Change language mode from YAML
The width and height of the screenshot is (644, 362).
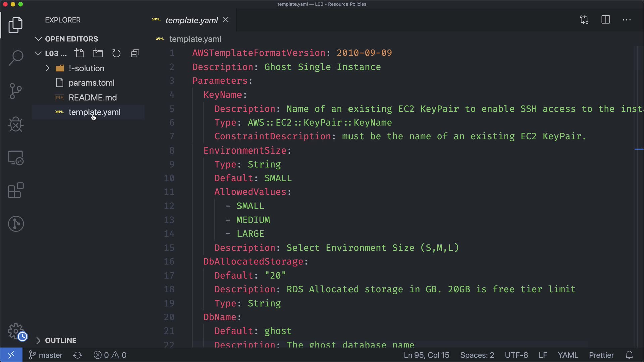click(x=568, y=355)
